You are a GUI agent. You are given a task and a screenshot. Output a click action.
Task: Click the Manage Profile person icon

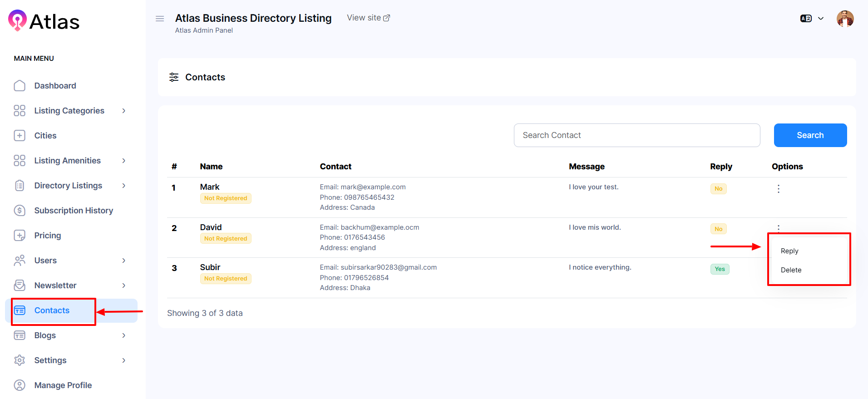[20, 385]
